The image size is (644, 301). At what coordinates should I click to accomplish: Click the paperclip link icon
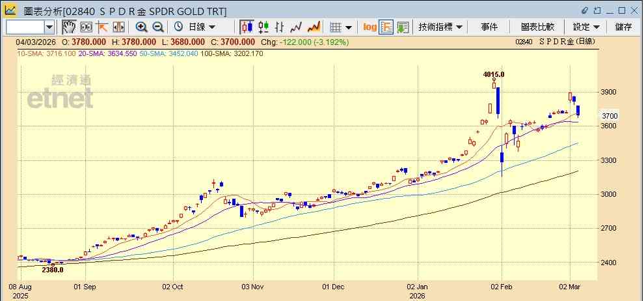(585, 10)
